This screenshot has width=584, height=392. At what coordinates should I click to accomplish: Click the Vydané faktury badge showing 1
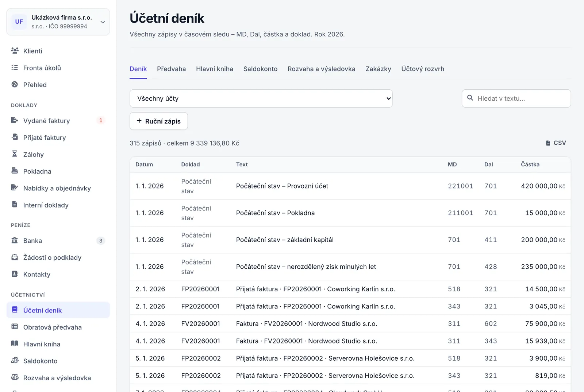(101, 120)
